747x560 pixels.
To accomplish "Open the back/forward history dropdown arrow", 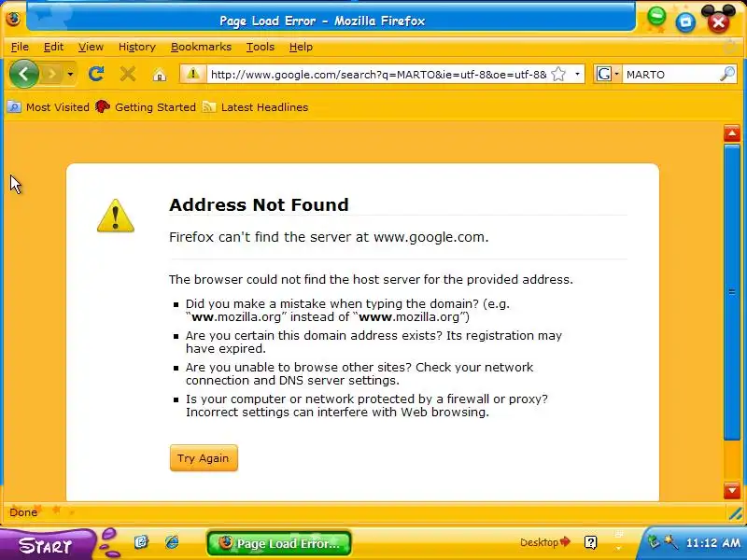I will 70,74.
